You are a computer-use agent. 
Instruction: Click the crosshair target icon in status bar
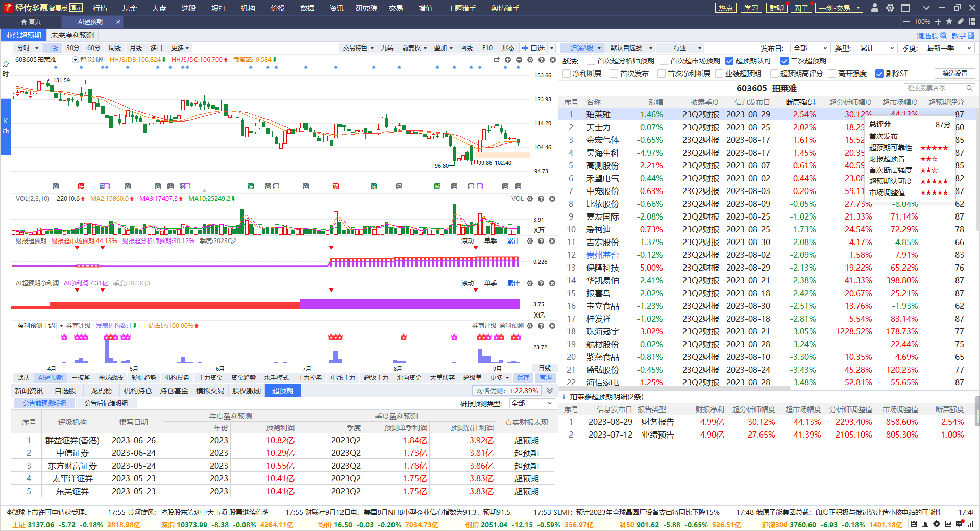(937, 524)
